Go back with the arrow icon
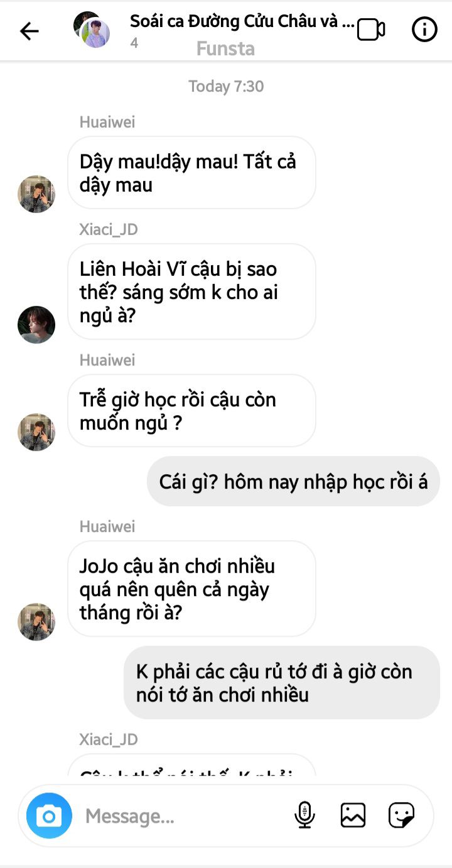Image resolution: width=452 pixels, height=868 pixels. click(x=30, y=31)
